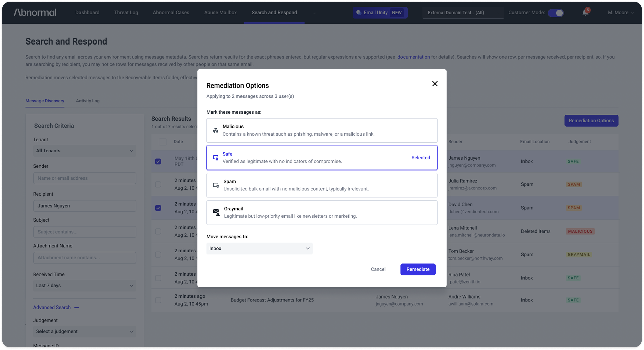The image size is (644, 350).
Task: Click the Subject contains field
Action: tap(85, 232)
